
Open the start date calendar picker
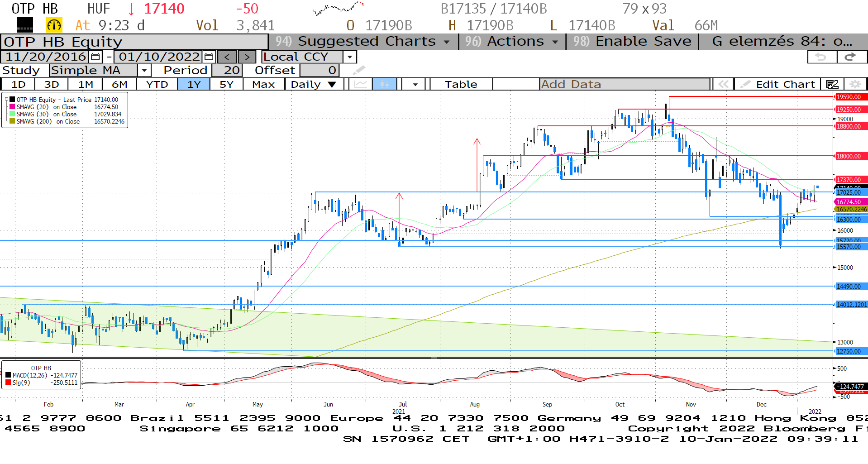click(95, 57)
